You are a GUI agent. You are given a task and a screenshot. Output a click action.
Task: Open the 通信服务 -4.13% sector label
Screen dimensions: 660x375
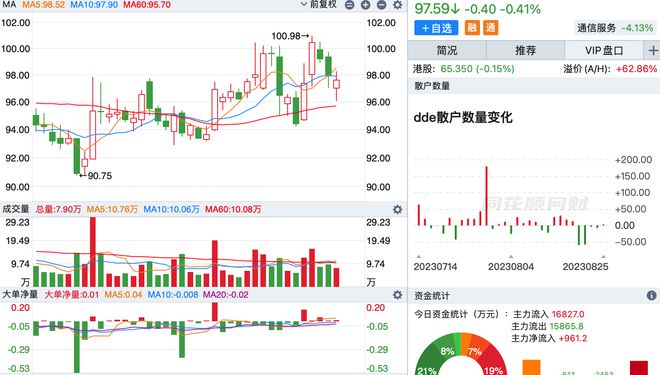point(615,28)
